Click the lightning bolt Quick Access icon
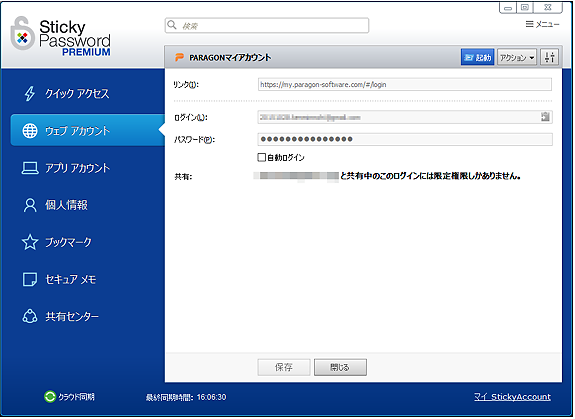Viewport: 575px width, 419px height. [x=30, y=93]
